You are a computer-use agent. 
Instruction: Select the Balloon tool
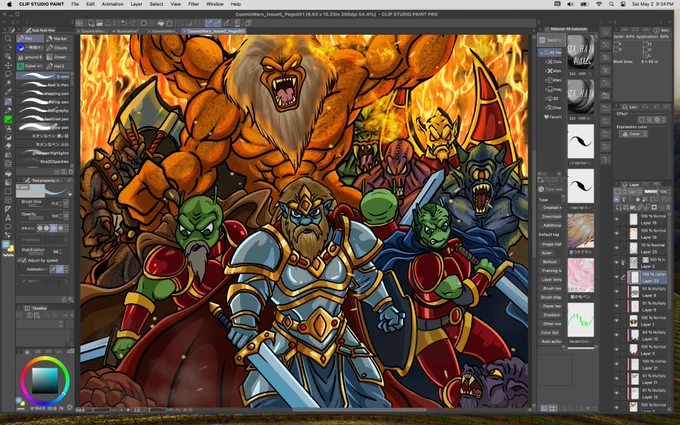pos(8,227)
